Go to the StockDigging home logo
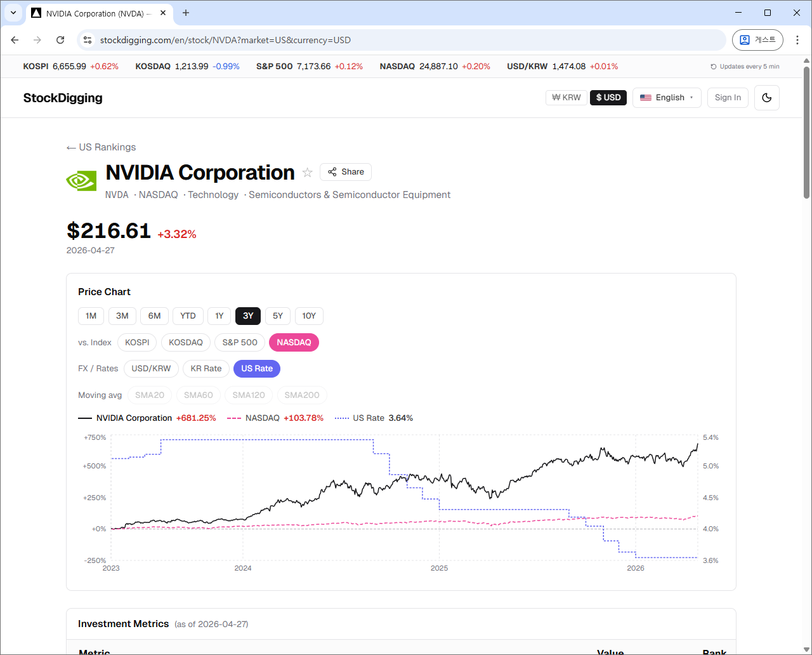This screenshot has height=655, width=812. (x=63, y=98)
